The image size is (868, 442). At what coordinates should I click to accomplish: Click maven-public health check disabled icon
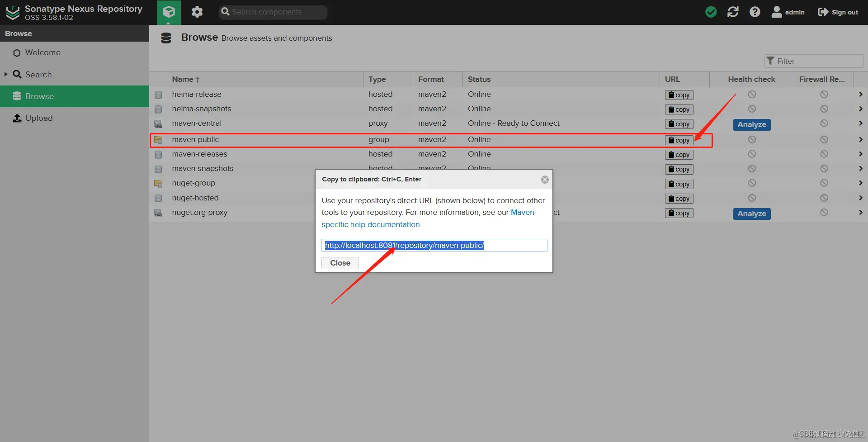(x=752, y=139)
